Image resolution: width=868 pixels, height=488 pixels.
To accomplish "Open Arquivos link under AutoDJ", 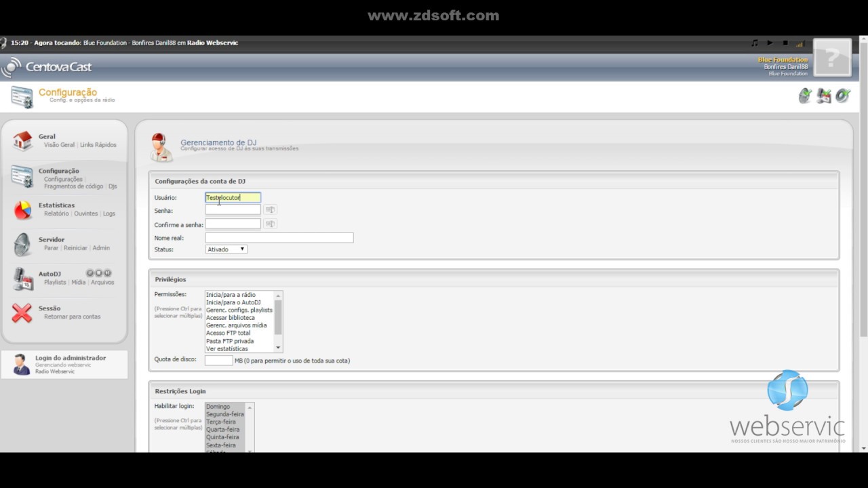I will coord(102,283).
